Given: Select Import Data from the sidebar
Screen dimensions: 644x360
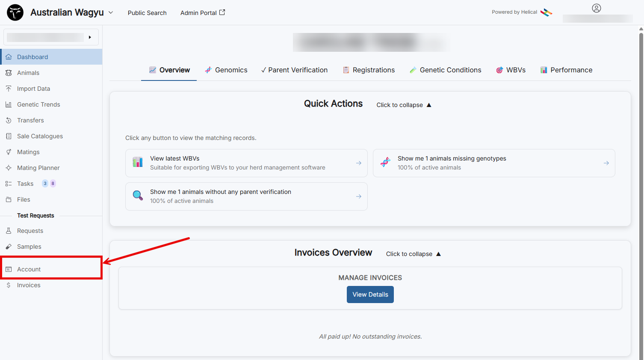Looking at the screenshot, I should pyautogui.click(x=34, y=88).
